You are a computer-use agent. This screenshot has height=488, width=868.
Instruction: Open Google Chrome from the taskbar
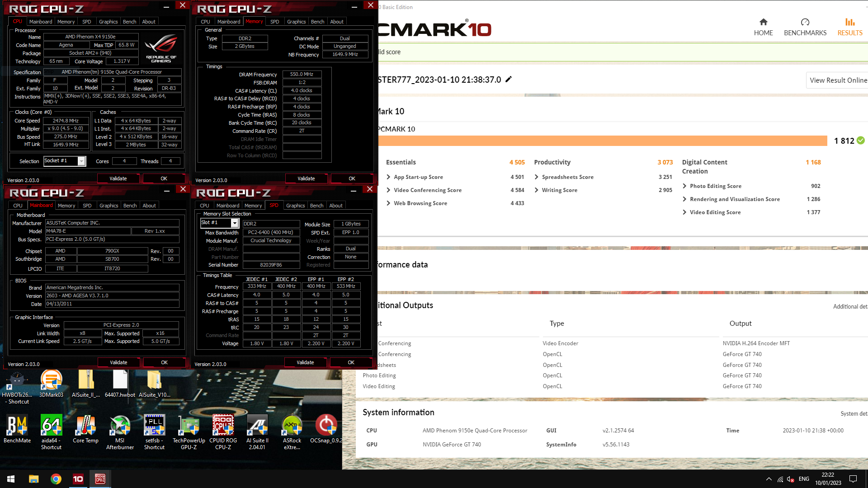coord(56,479)
